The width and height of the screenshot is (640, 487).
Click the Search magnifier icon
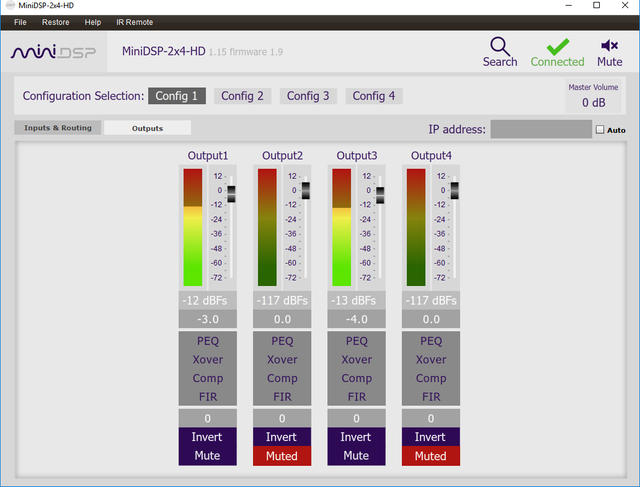click(x=500, y=47)
